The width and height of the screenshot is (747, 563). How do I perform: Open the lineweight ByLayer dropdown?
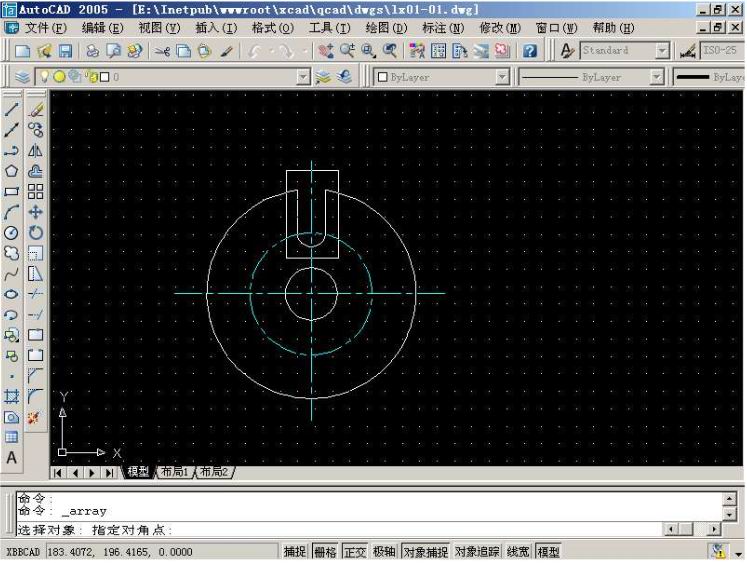708,77
